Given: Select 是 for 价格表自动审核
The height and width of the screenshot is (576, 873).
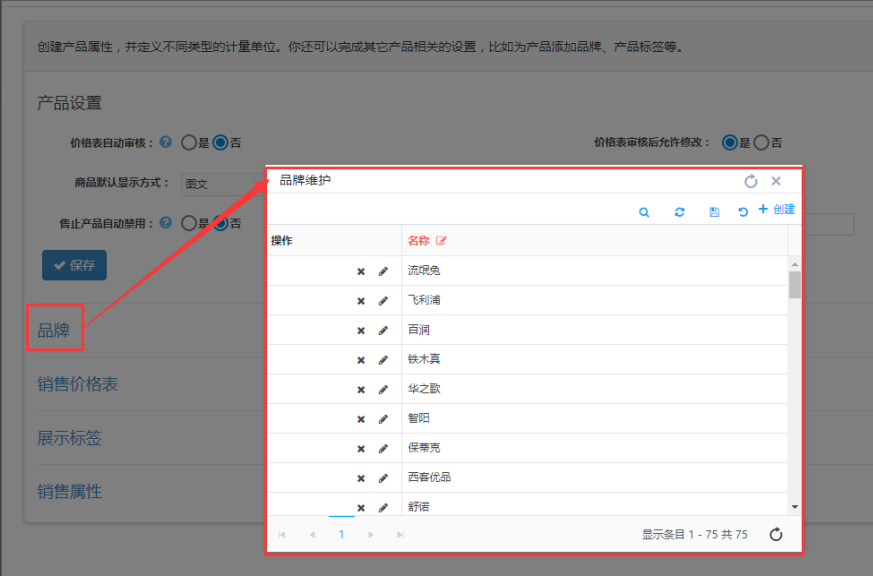Looking at the screenshot, I should (x=189, y=143).
